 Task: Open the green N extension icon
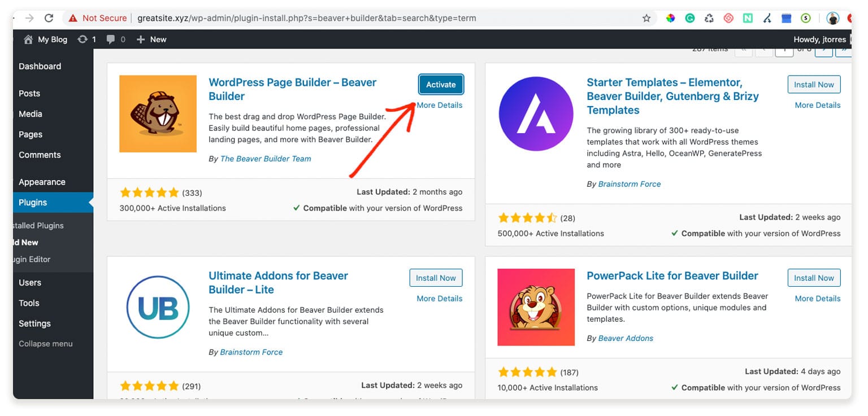point(748,18)
